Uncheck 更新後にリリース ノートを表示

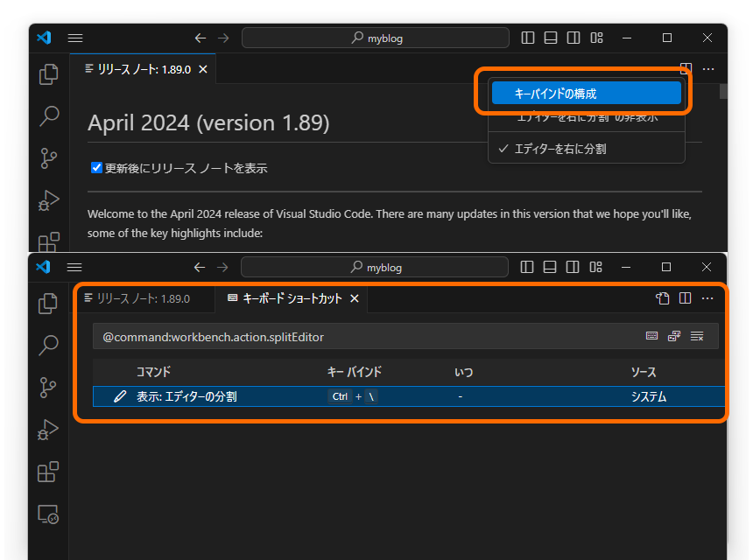[x=96, y=168]
